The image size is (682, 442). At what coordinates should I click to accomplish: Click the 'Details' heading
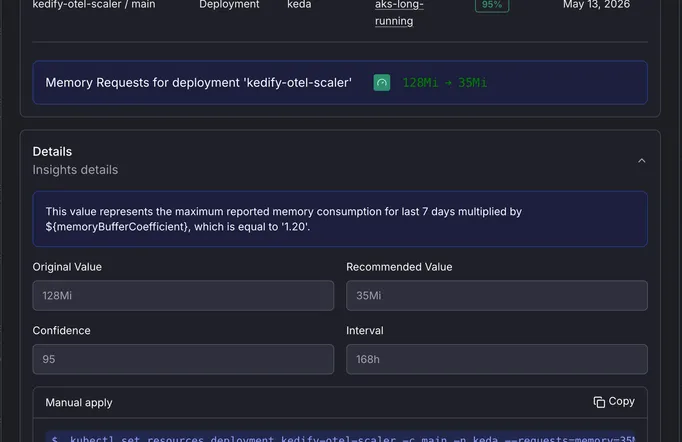(x=52, y=151)
